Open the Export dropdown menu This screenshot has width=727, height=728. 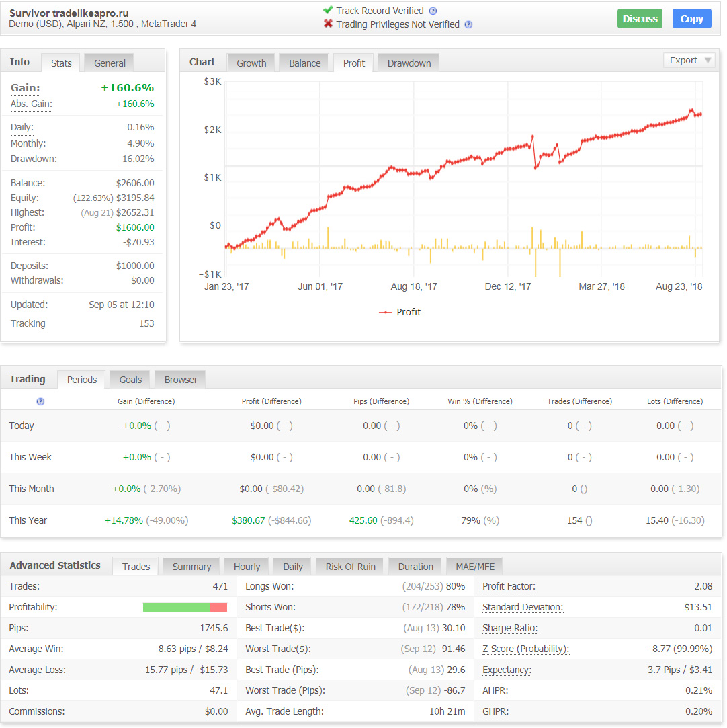pos(689,60)
